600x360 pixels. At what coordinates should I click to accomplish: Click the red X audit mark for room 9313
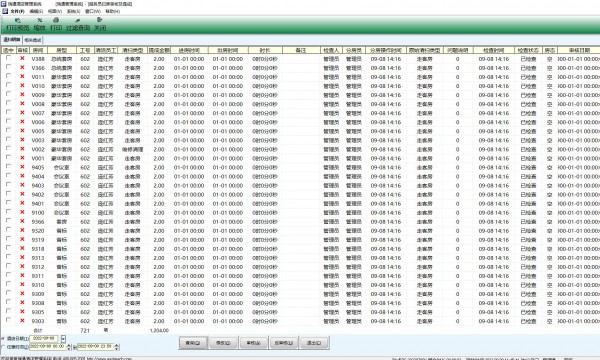[22, 257]
